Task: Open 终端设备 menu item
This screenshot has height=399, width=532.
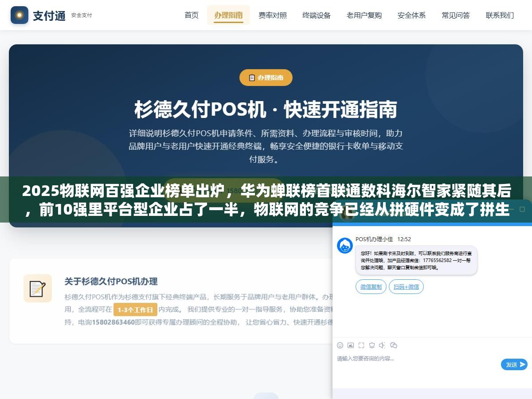Action: pyautogui.click(x=317, y=15)
